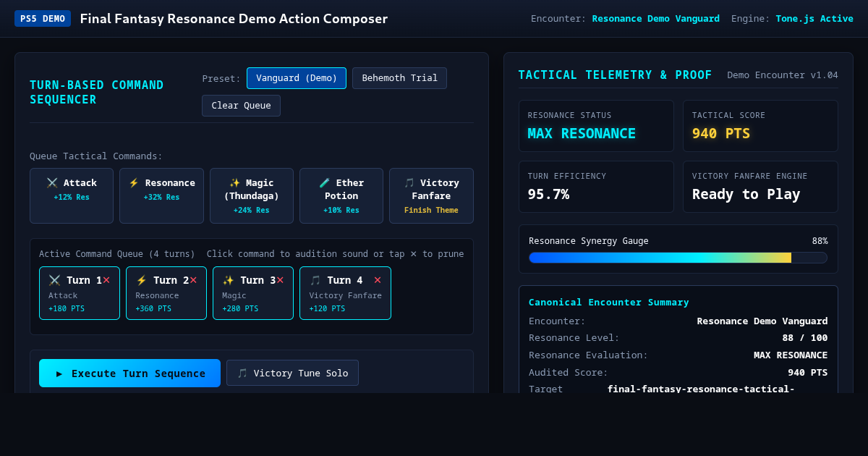Queue the Attack command card

coord(72,195)
